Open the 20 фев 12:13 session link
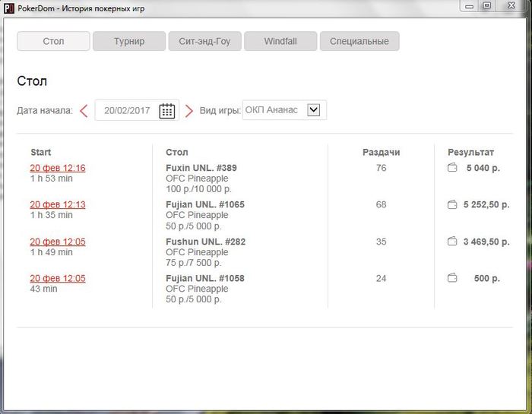Screen dimensions: 532x414 click(58, 204)
